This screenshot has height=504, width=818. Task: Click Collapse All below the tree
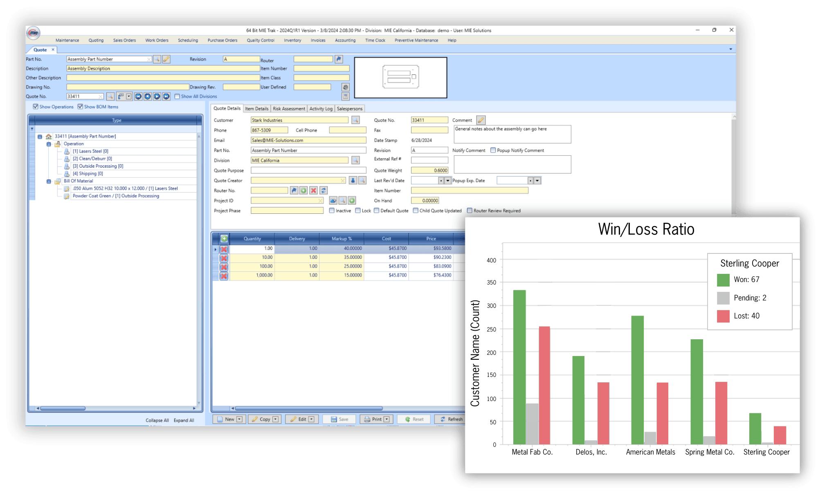click(x=157, y=420)
